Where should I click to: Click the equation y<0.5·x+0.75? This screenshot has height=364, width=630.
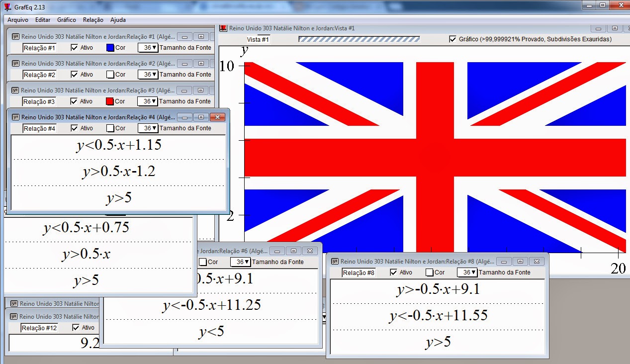coord(86,228)
